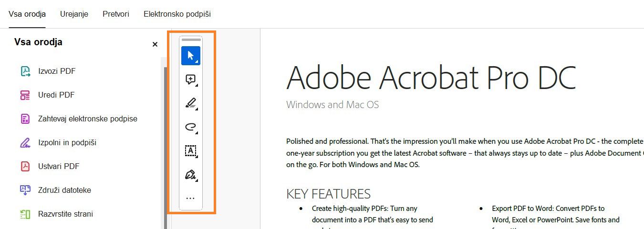This screenshot has height=229, width=644.
Task: Switch to the Pretvori tab
Action: 116,14
